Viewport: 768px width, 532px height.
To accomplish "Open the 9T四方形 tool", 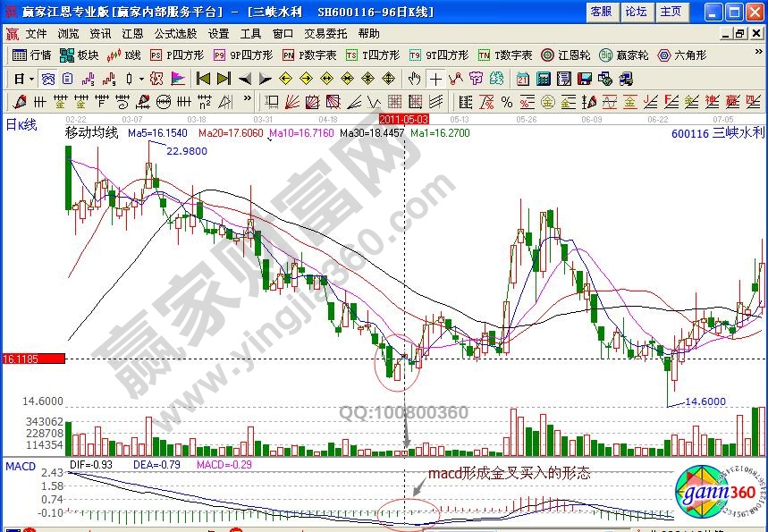I will [x=439, y=55].
